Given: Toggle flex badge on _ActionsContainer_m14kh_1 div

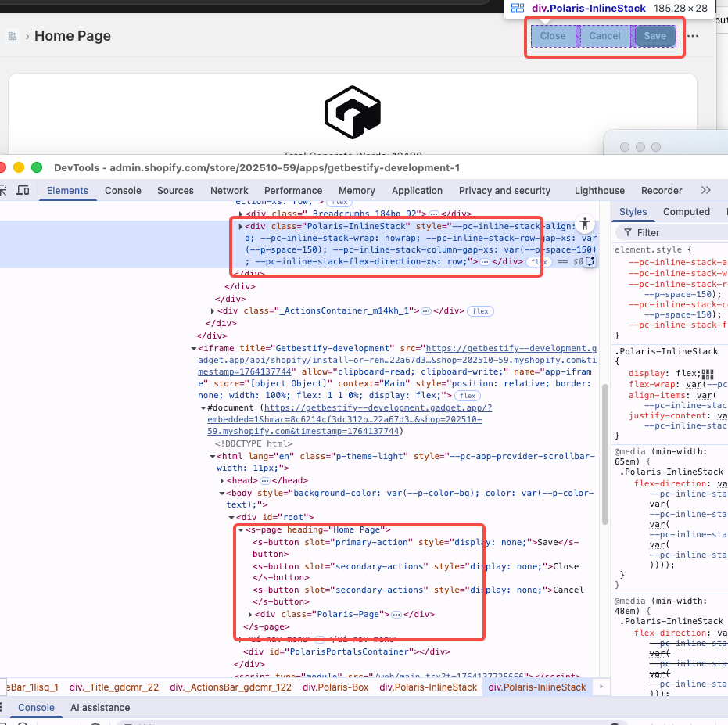Looking at the screenshot, I should (481, 311).
